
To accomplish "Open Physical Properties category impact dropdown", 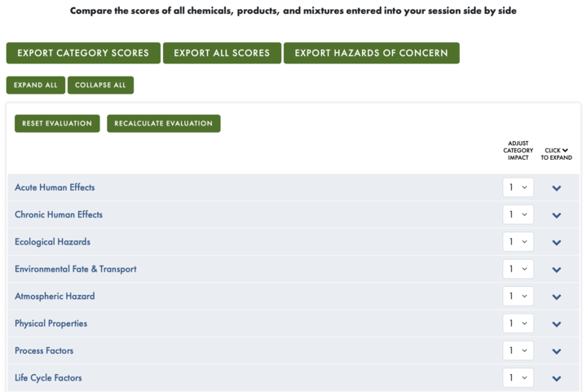I will pyautogui.click(x=518, y=324).
